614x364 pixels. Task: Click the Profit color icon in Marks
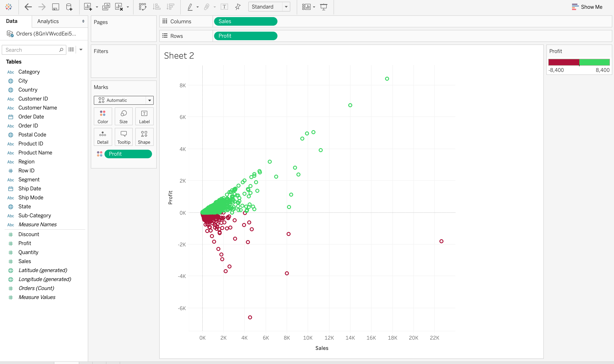[x=99, y=154]
